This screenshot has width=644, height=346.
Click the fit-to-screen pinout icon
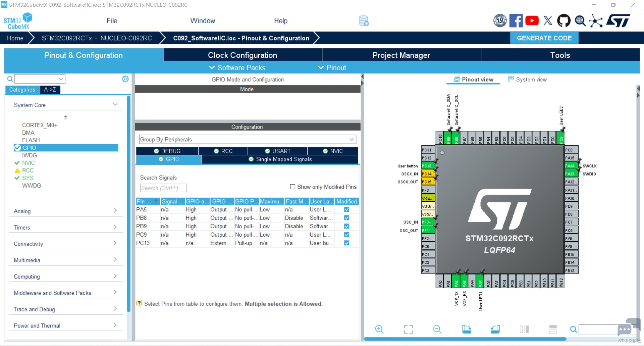[x=408, y=329]
